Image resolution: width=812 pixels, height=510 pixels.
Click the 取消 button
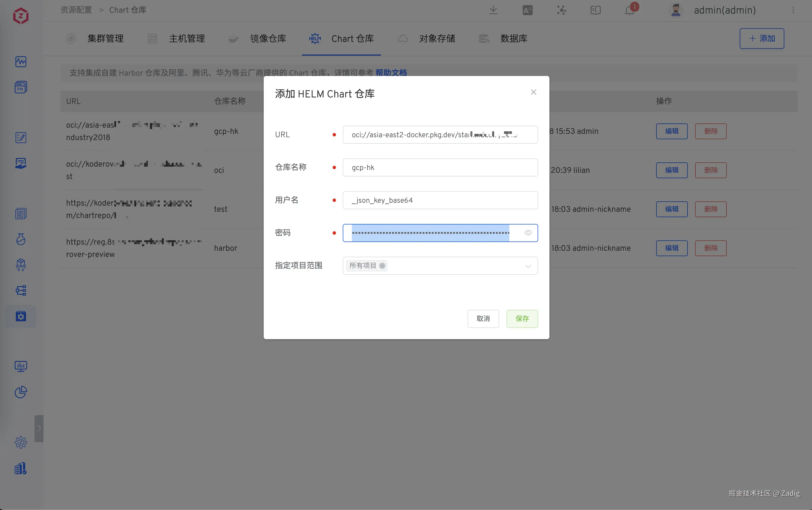coord(483,319)
